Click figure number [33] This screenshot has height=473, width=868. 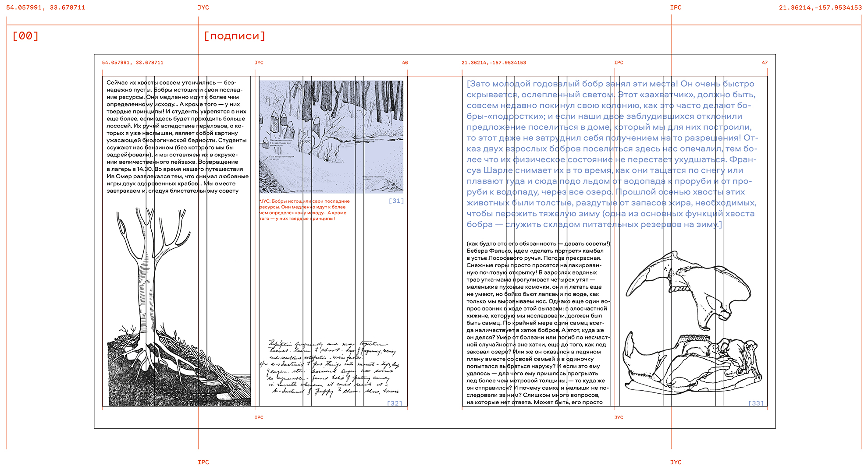click(756, 403)
